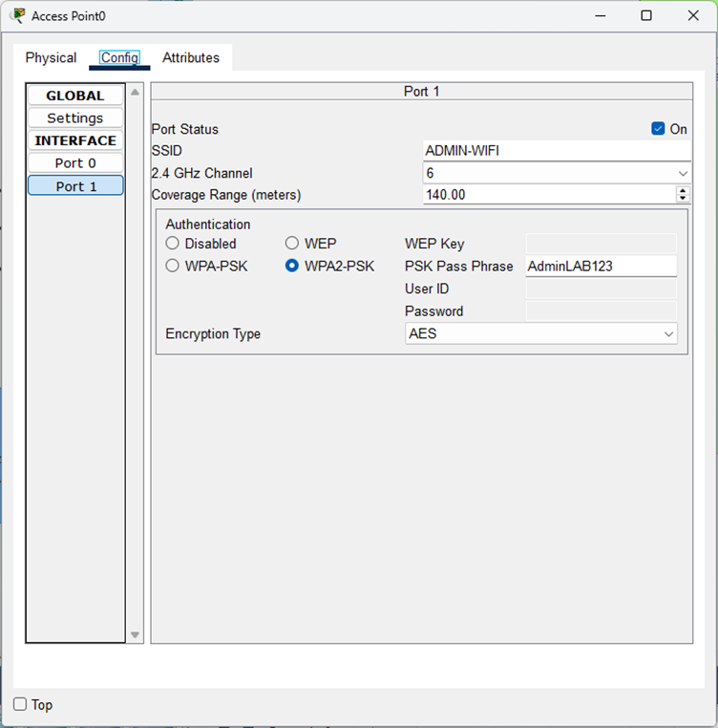The height and width of the screenshot is (728, 718).
Task: Increase coverage range with up stepper arrow
Action: point(683,190)
